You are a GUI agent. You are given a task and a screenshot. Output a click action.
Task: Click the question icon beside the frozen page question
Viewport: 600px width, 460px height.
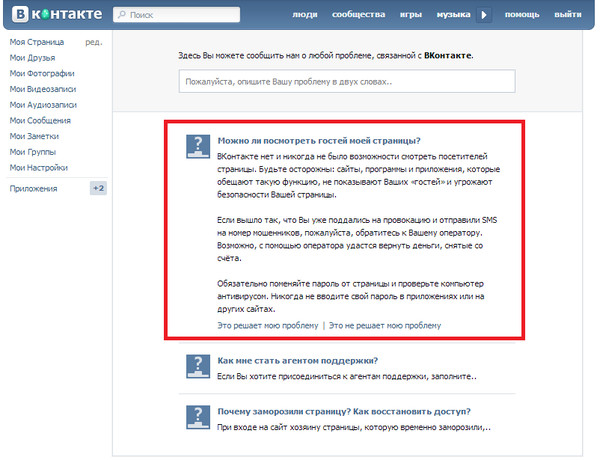pyautogui.click(x=198, y=417)
